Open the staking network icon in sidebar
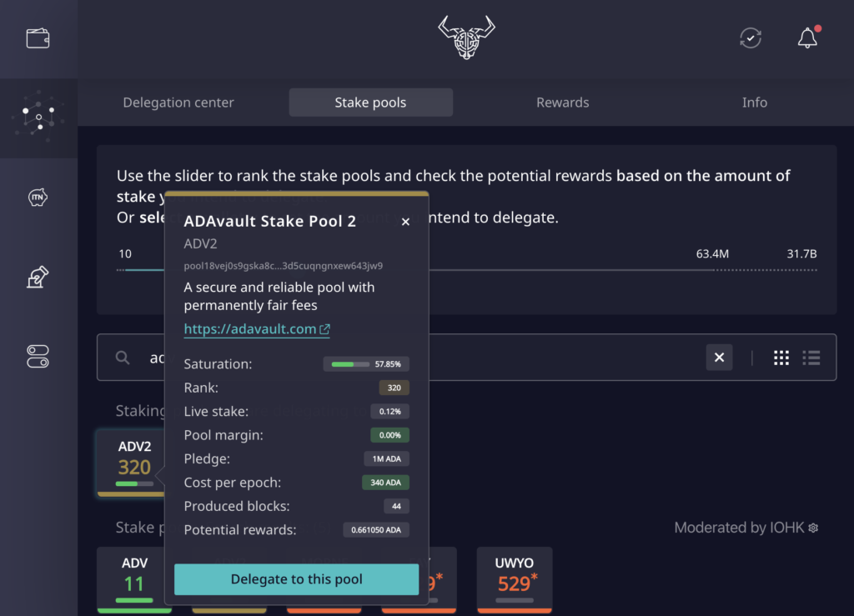The width and height of the screenshot is (854, 616). (38, 117)
